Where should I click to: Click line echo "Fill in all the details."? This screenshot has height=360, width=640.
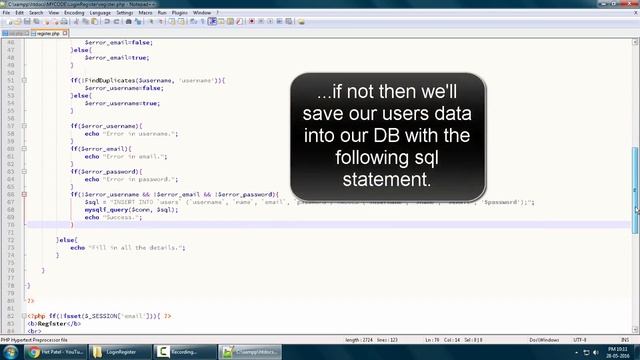128,248
